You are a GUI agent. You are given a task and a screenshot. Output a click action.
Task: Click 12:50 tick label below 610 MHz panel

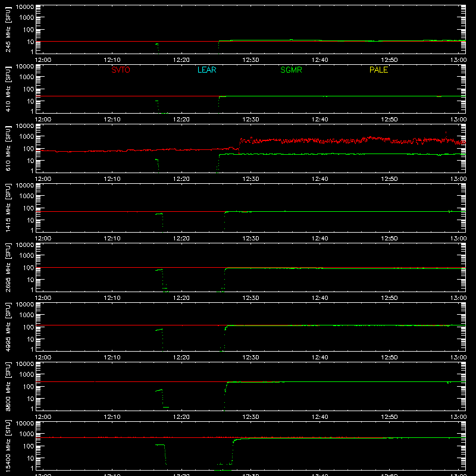(x=389, y=179)
